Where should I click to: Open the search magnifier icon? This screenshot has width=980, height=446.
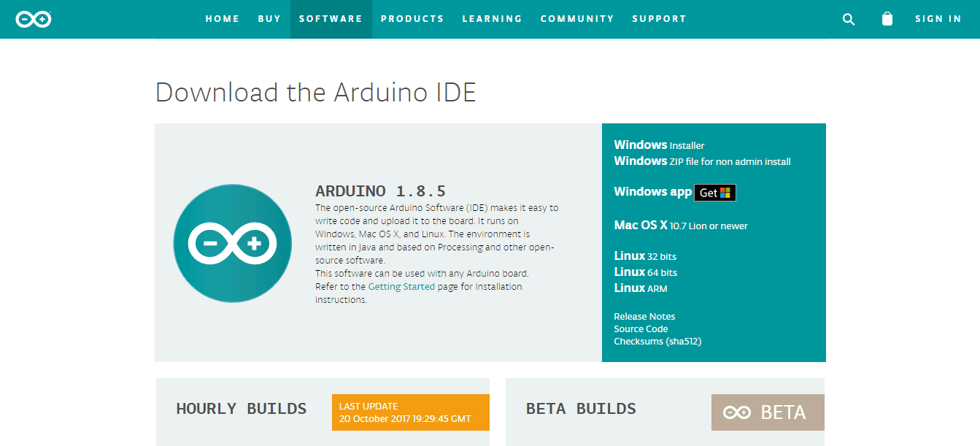(848, 19)
